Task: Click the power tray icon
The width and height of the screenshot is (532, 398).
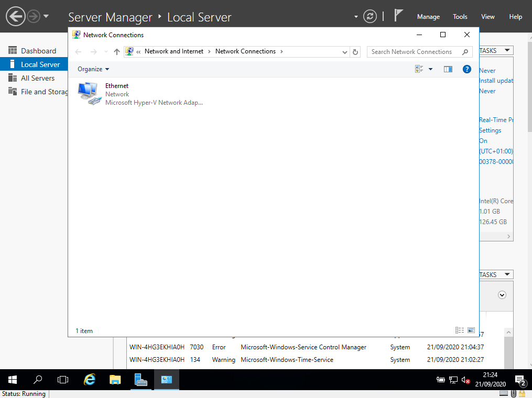Action: (441, 380)
